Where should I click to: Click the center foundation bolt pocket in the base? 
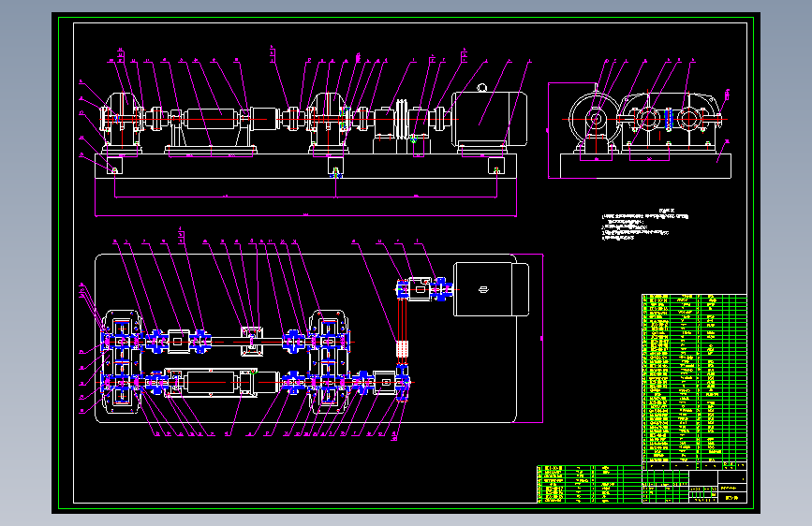point(335,167)
